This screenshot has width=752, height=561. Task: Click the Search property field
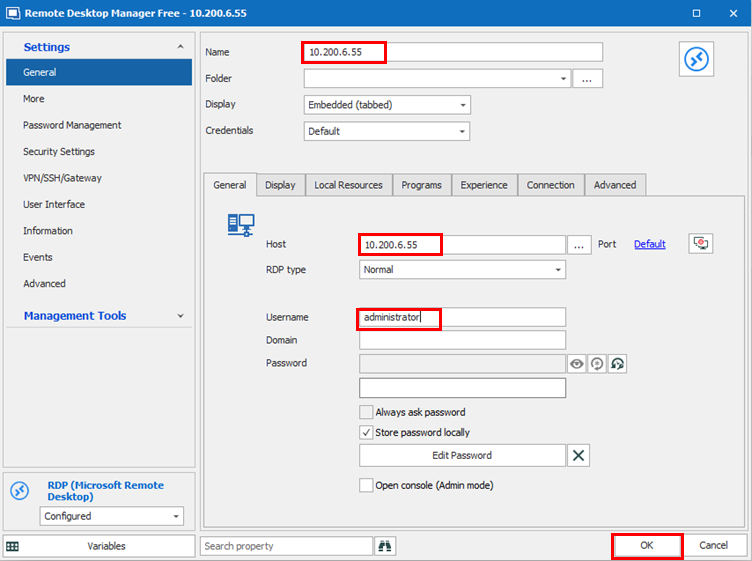[286, 546]
